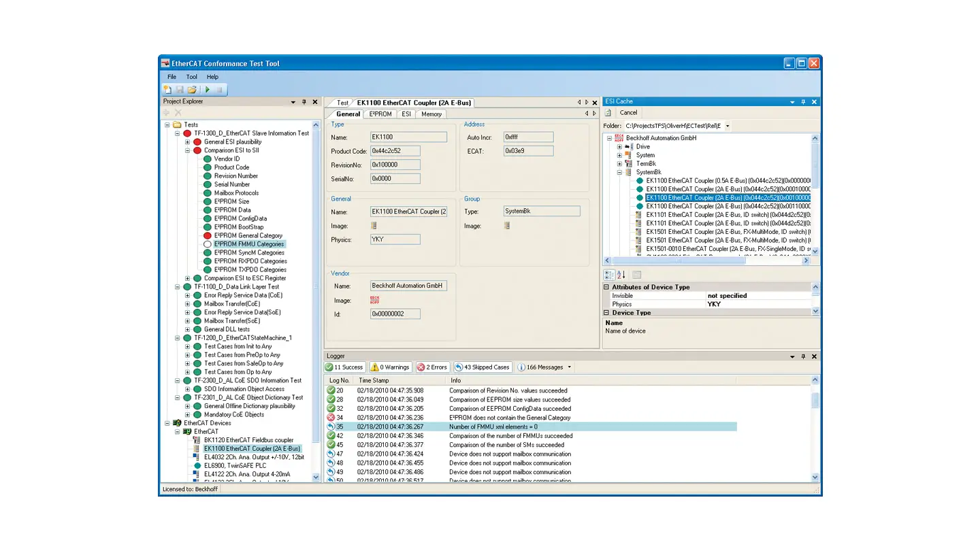Toggle the 43 Skipped Cases filter

click(x=483, y=367)
